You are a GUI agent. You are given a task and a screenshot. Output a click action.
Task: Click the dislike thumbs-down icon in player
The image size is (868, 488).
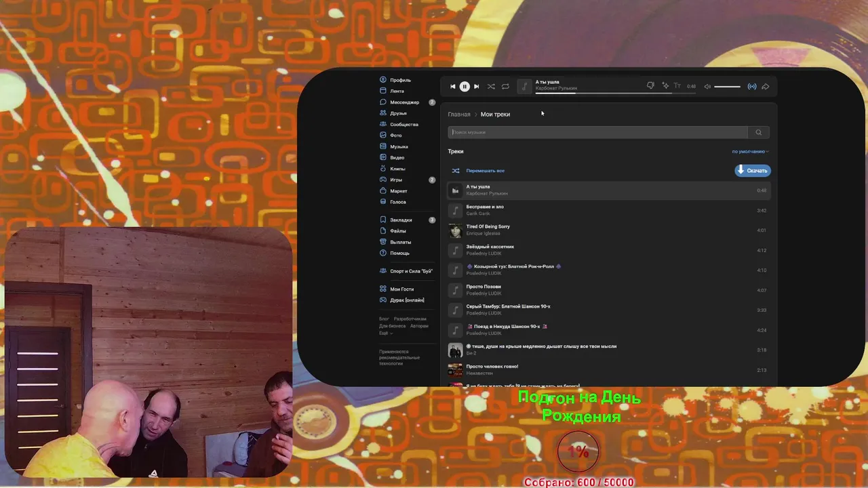click(650, 86)
